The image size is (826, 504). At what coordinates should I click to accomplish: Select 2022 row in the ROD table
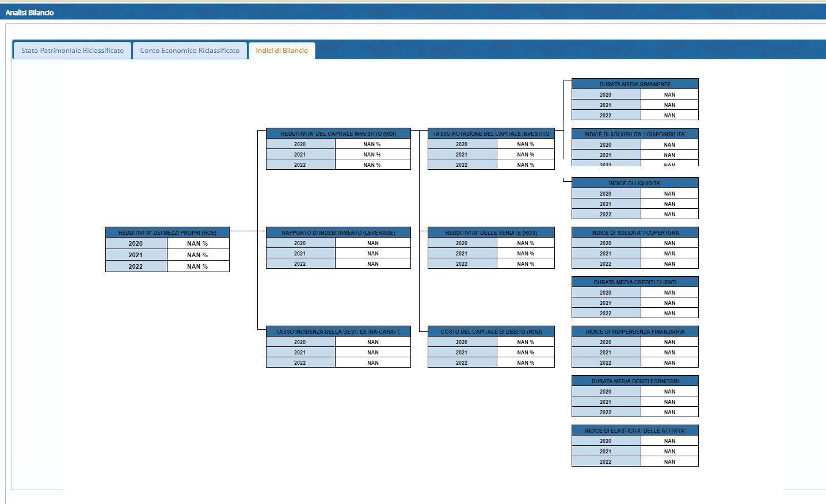pyautogui.click(x=462, y=363)
